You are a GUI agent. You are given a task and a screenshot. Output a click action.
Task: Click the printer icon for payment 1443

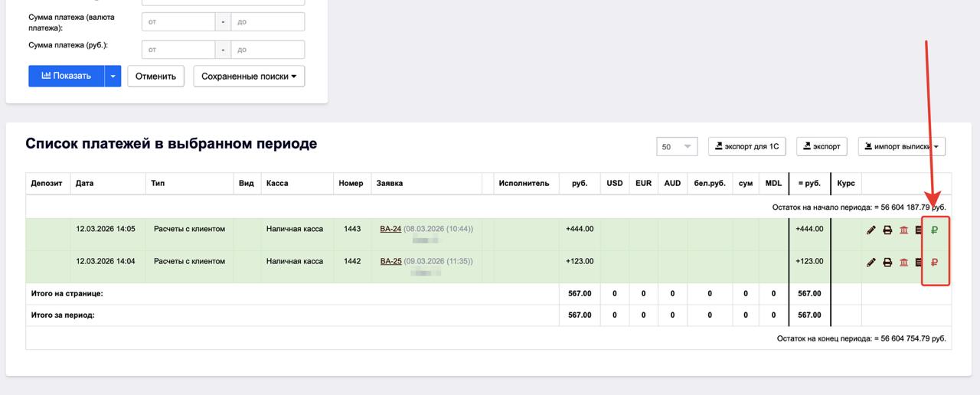pos(887,230)
